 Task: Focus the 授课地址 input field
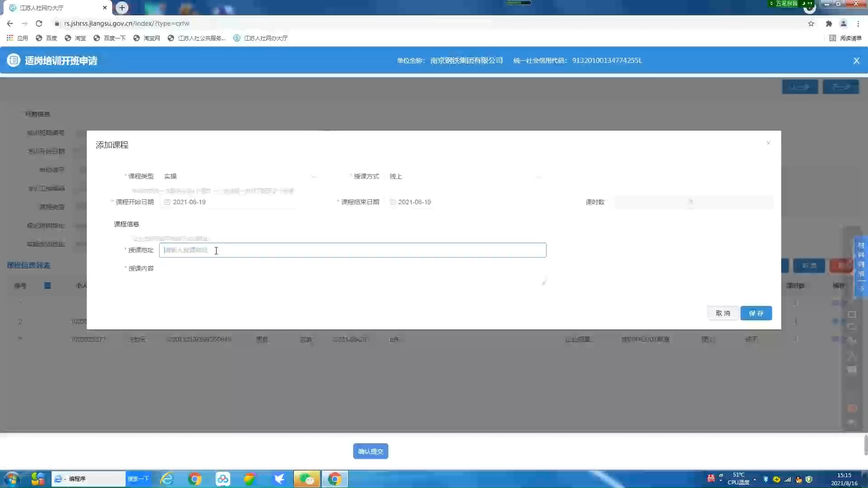pos(353,250)
